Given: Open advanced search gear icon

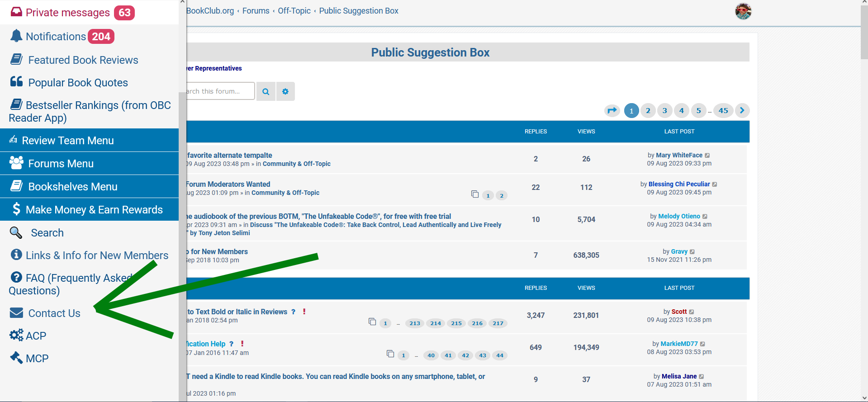Looking at the screenshot, I should [x=285, y=91].
